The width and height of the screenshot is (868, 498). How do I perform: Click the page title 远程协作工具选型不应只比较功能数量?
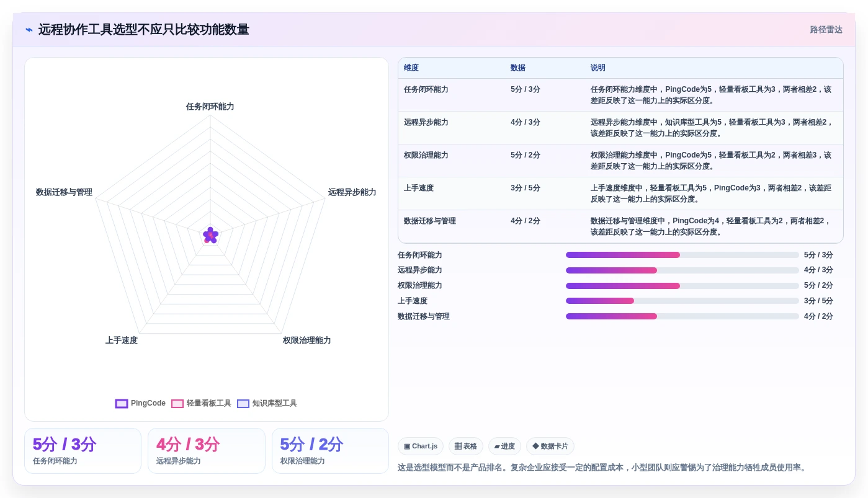pyautogui.click(x=144, y=30)
